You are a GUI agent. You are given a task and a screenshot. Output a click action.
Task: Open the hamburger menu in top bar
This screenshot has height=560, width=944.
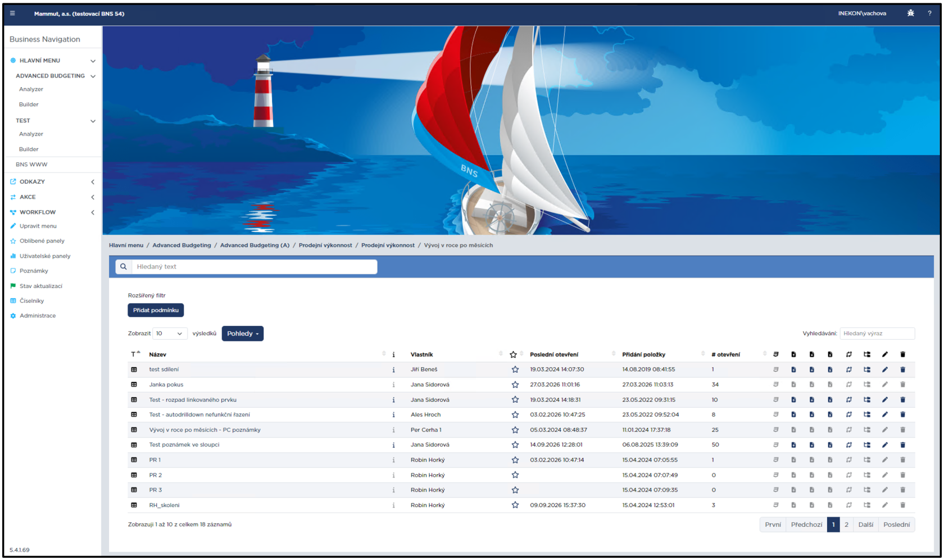(12, 13)
